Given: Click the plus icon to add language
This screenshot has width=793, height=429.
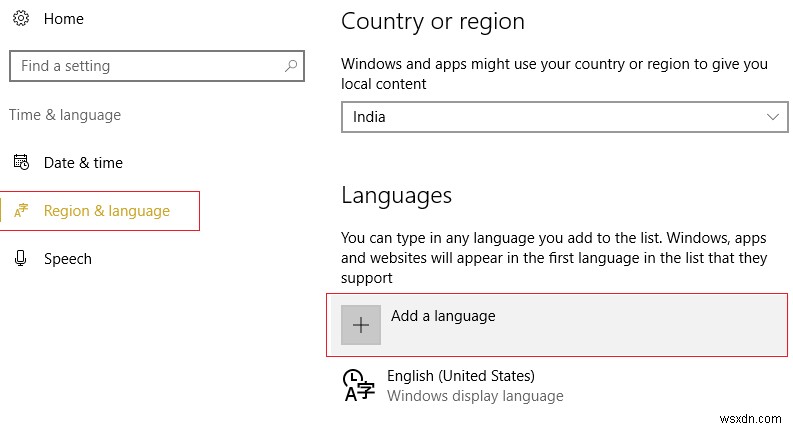Looking at the screenshot, I should 361,325.
